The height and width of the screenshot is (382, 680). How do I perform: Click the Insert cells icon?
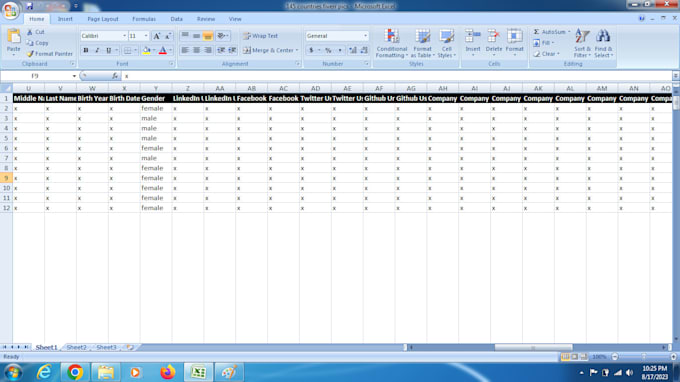click(x=473, y=36)
